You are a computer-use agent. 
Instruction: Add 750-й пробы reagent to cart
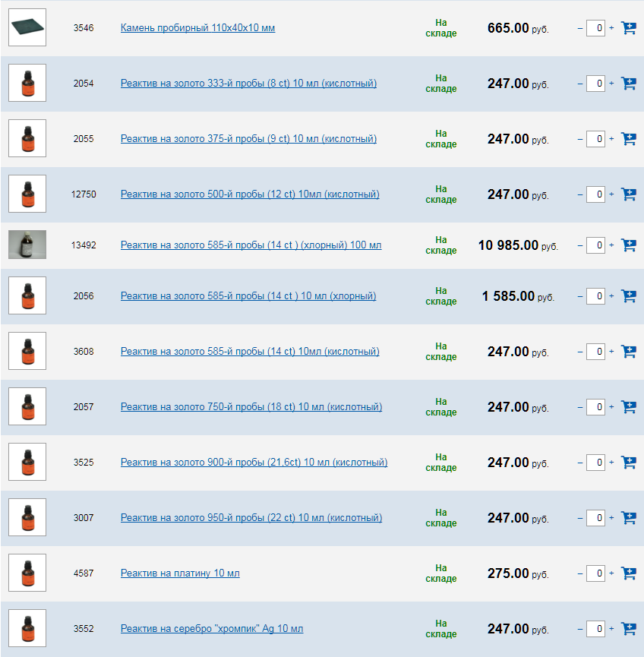(x=629, y=407)
